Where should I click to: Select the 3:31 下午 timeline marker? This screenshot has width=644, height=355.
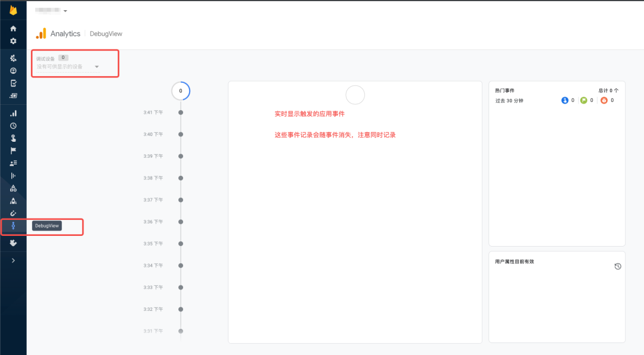181,331
